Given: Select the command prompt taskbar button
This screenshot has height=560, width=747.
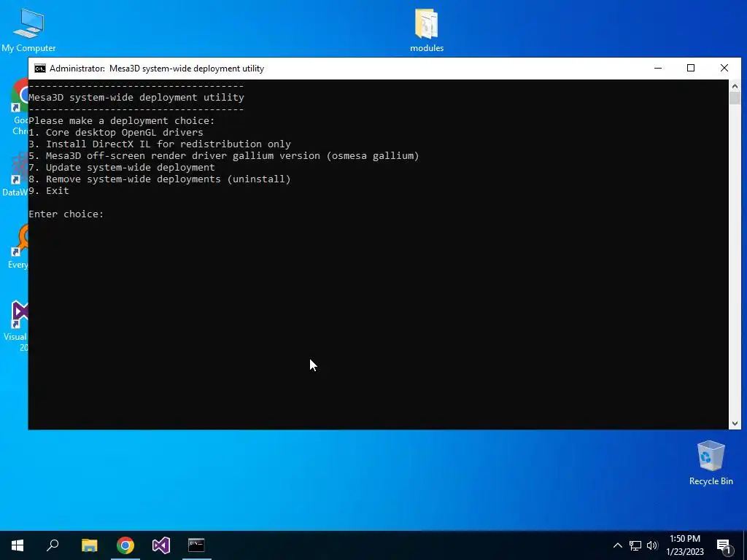Looking at the screenshot, I should coord(196,545).
